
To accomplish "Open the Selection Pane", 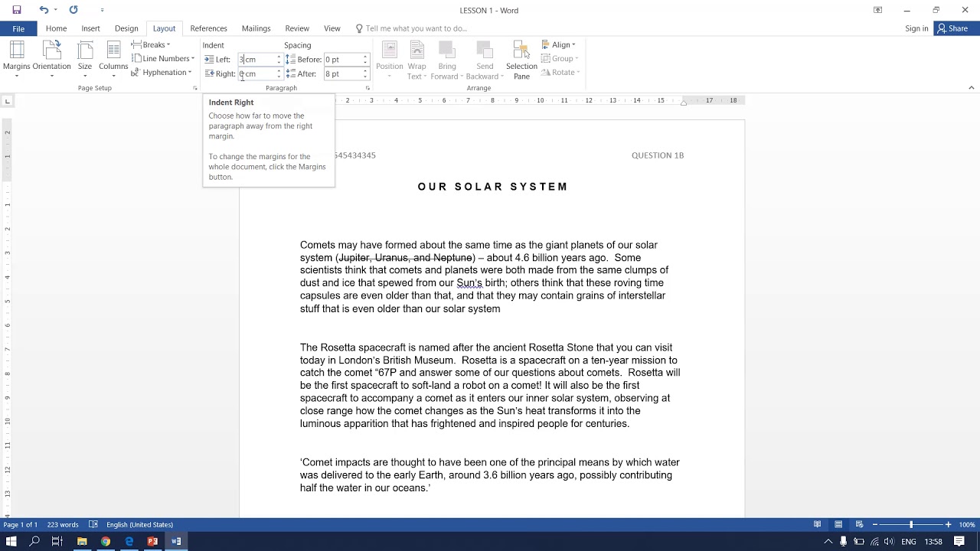I will pyautogui.click(x=521, y=60).
